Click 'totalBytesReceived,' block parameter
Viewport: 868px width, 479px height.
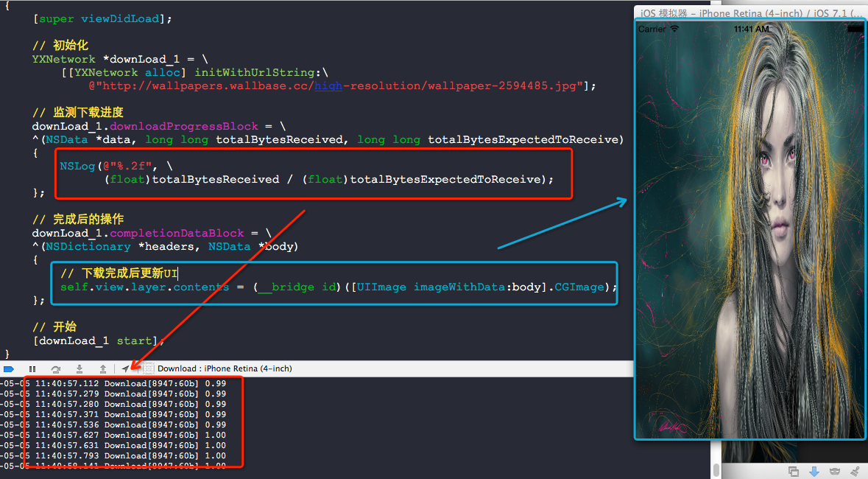(282, 140)
